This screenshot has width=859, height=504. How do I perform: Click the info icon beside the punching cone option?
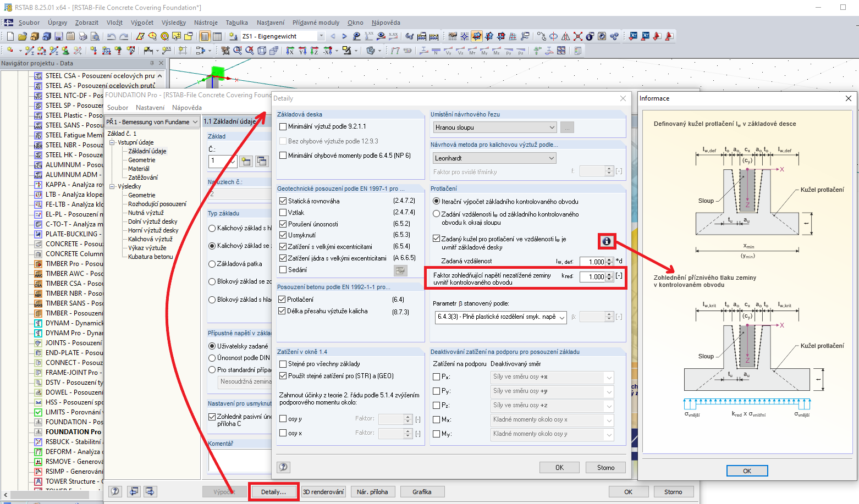tap(607, 241)
